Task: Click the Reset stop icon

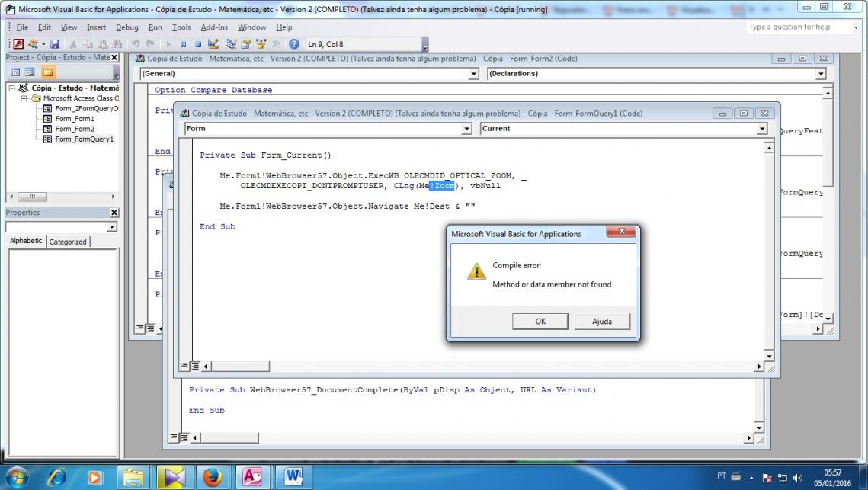Action: pos(197,43)
